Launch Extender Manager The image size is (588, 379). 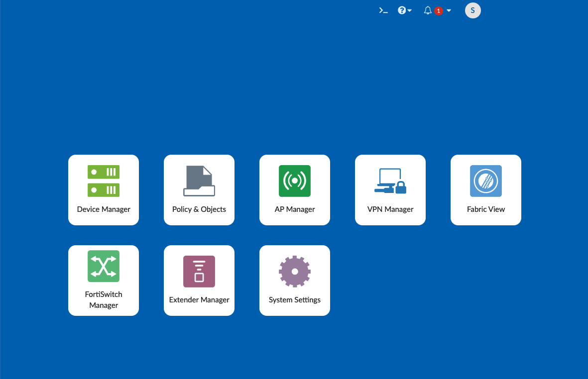(199, 281)
